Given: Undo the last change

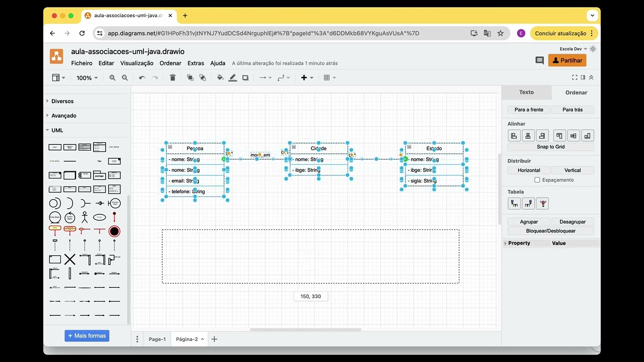Looking at the screenshot, I should click(142, 78).
